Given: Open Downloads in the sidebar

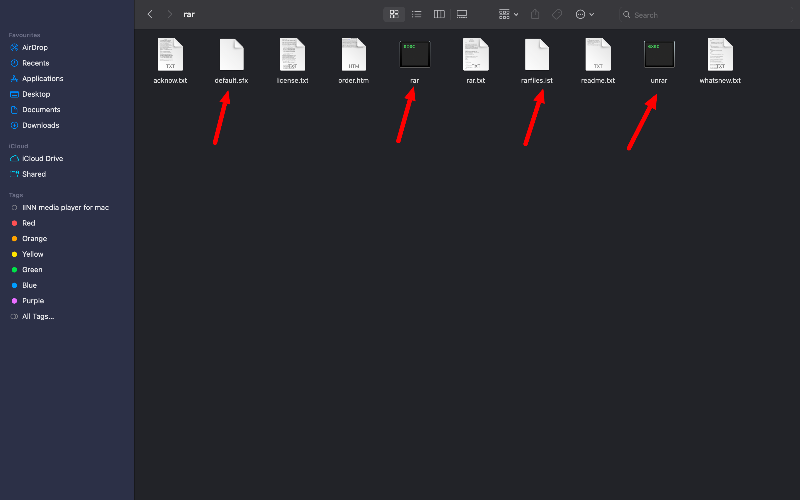Looking at the screenshot, I should tap(40, 125).
